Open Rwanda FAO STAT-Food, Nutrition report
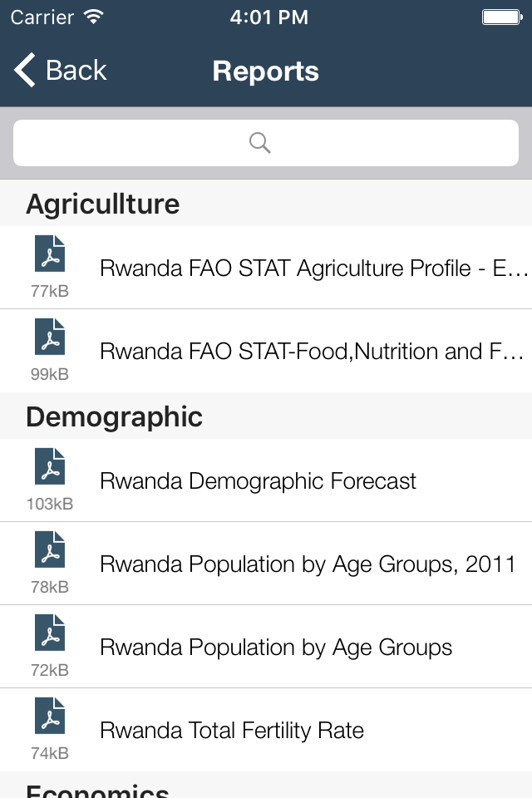The width and height of the screenshot is (532, 798). point(313,352)
